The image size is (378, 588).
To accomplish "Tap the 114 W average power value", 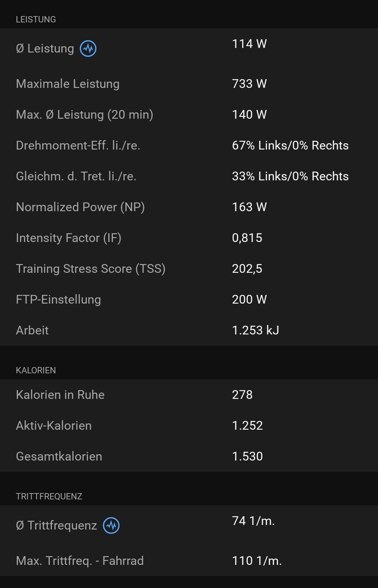I will tap(249, 44).
